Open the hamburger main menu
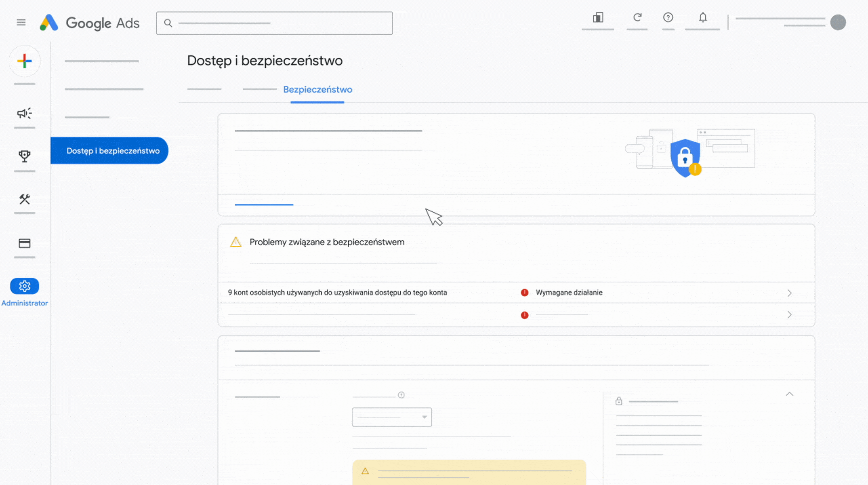Viewport: 868px width, 485px height. coord(21,23)
